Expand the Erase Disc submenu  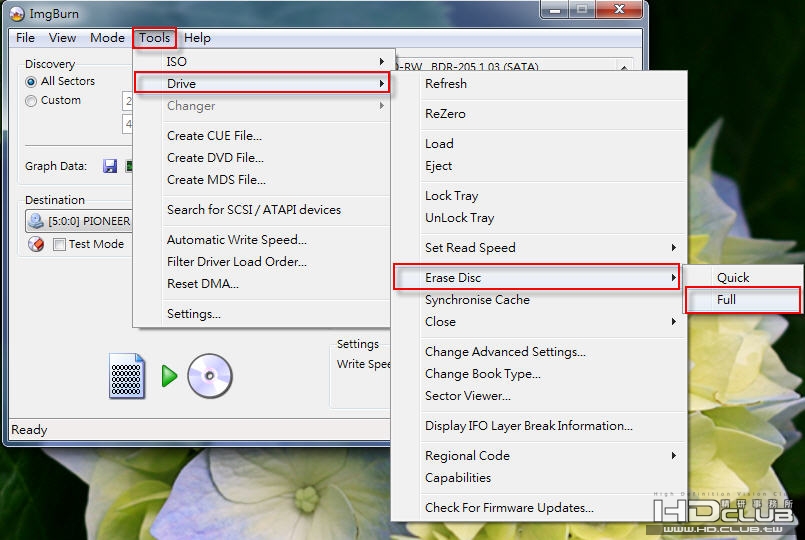[537, 277]
